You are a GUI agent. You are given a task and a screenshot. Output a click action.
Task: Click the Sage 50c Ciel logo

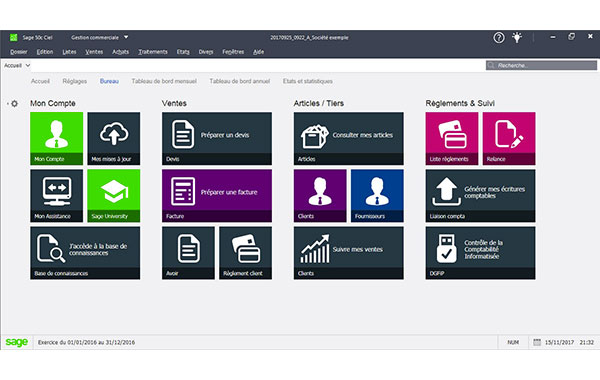[x=13, y=38]
